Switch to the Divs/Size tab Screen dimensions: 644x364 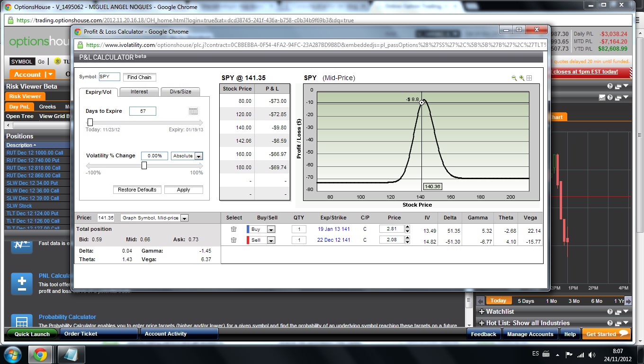[x=180, y=92]
